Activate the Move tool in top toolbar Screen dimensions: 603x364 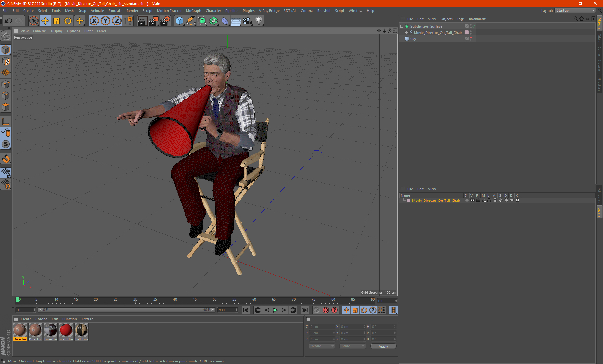pyautogui.click(x=45, y=21)
